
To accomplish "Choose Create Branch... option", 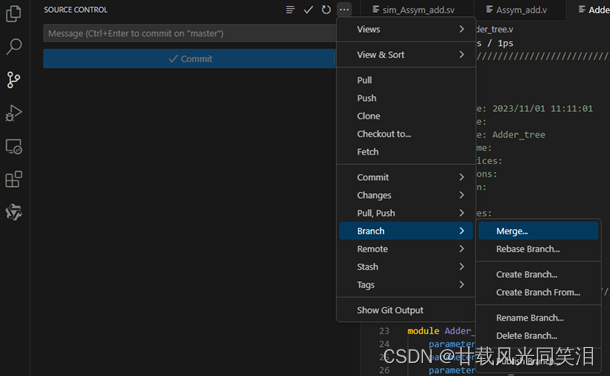I will click(538, 275).
